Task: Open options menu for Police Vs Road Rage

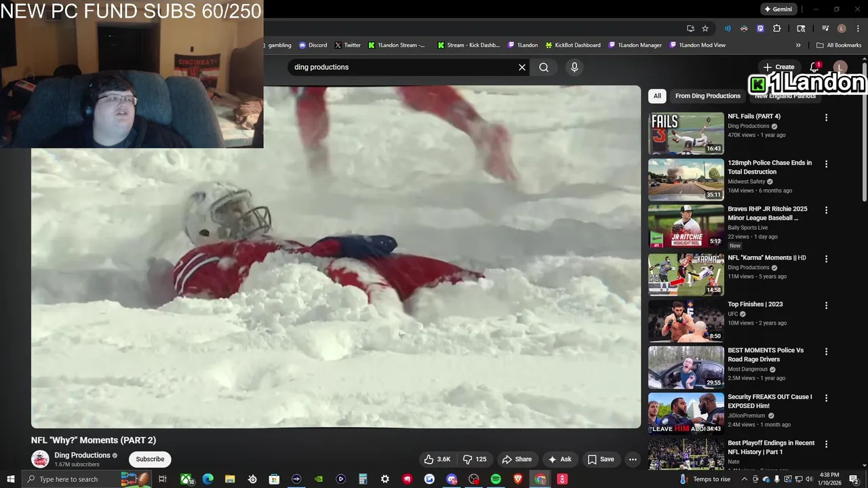Action: (826, 351)
